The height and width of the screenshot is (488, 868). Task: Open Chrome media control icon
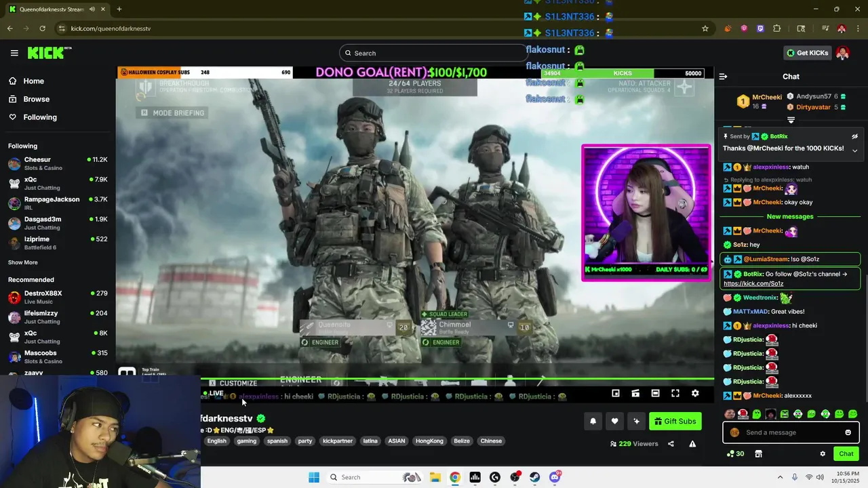click(x=825, y=28)
